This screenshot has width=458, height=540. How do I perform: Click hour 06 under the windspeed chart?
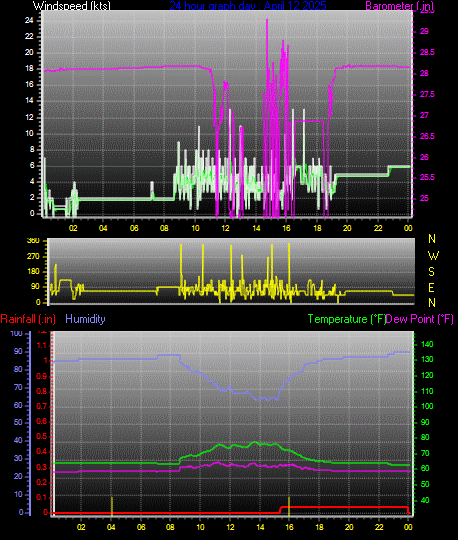(x=134, y=228)
